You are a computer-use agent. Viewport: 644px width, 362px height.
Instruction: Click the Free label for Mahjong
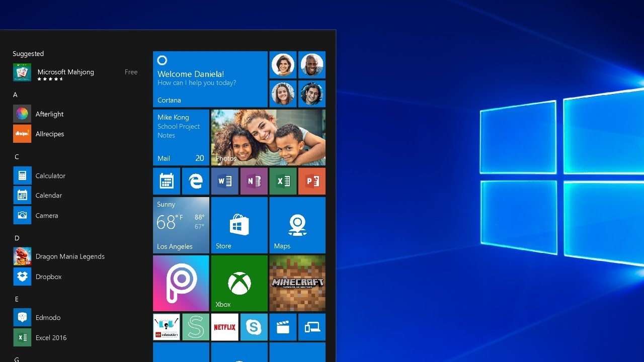[x=131, y=72]
